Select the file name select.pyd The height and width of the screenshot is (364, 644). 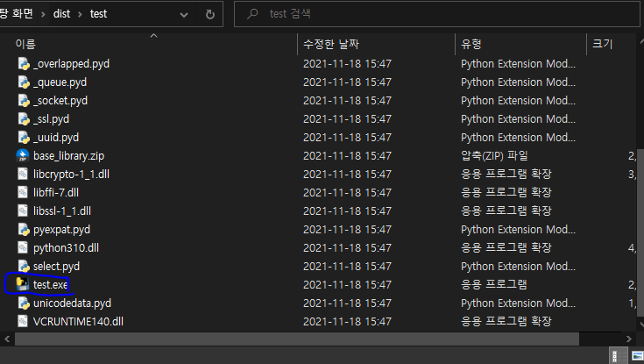[x=56, y=267]
